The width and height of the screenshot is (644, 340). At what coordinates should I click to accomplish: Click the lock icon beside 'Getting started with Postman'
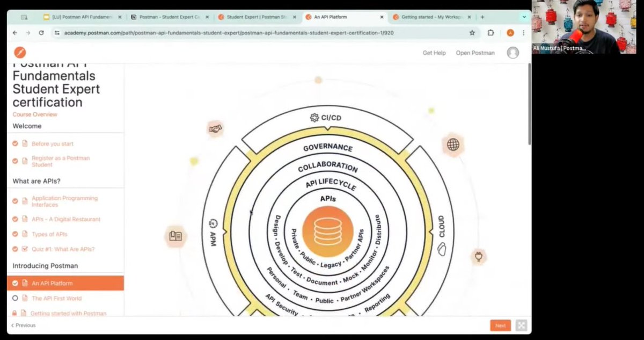pos(14,313)
